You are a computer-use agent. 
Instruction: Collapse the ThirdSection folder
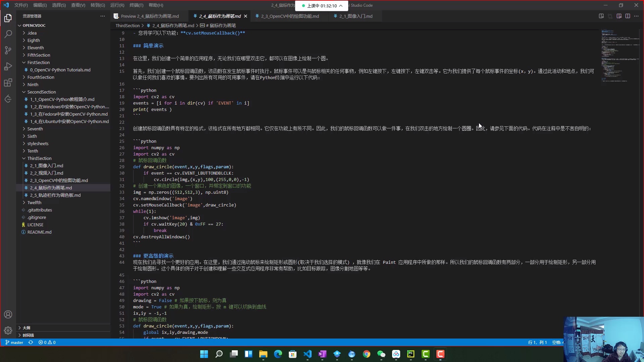[39, 158]
